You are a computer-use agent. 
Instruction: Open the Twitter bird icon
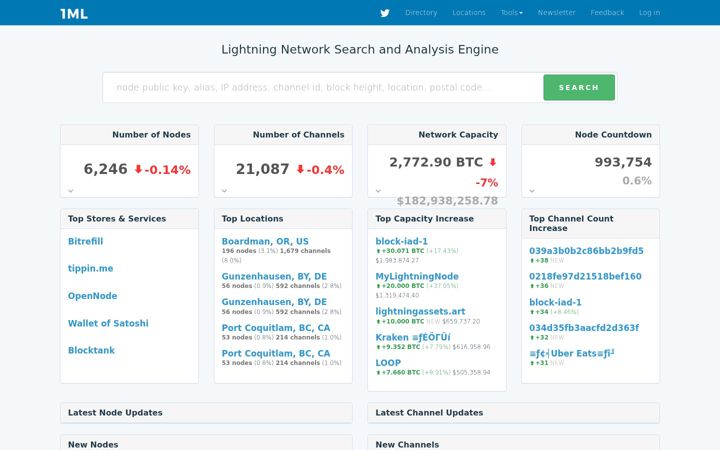tap(385, 13)
